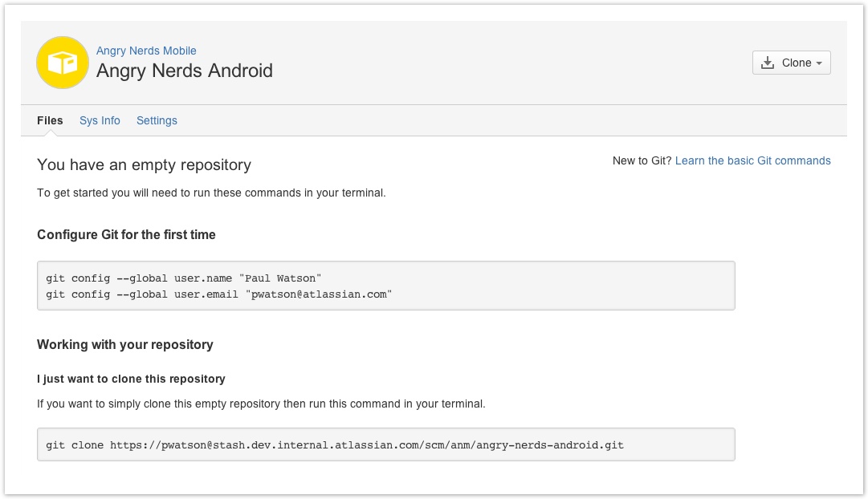Click the download icon on the Clone button
Viewport: 868px width, 499px height.
coord(768,63)
